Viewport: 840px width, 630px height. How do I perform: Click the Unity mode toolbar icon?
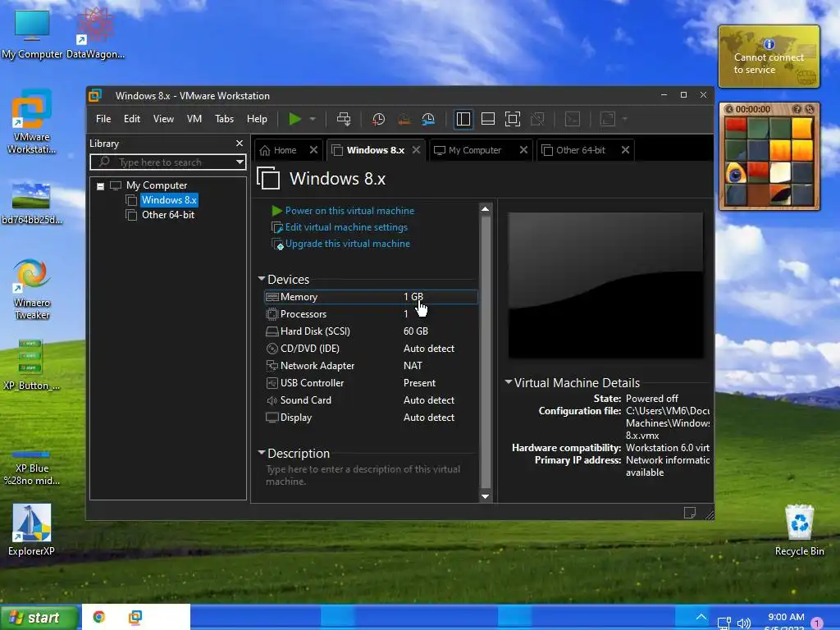click(537, 119)
